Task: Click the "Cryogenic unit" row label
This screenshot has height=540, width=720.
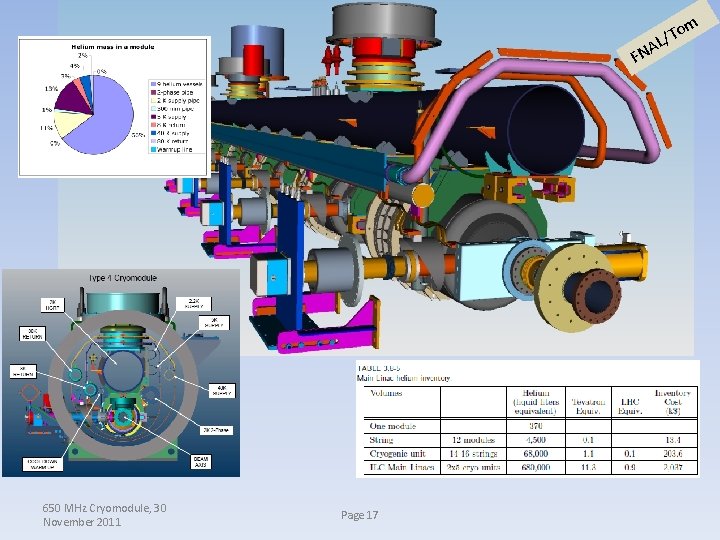Action: pyautogui.click(x=398, y=454)
